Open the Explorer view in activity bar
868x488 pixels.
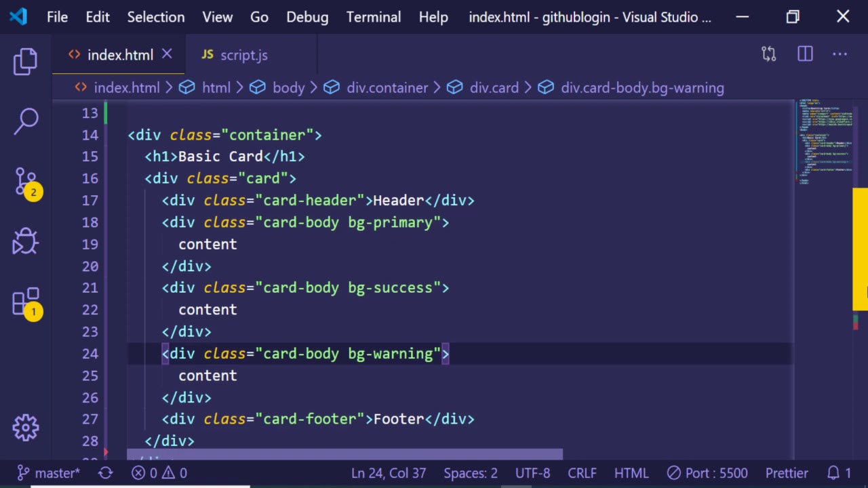pos(26,62)
